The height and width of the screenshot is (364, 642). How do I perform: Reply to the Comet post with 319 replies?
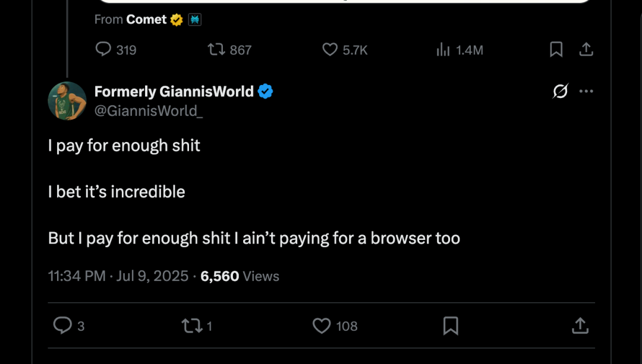click(104, 50)
